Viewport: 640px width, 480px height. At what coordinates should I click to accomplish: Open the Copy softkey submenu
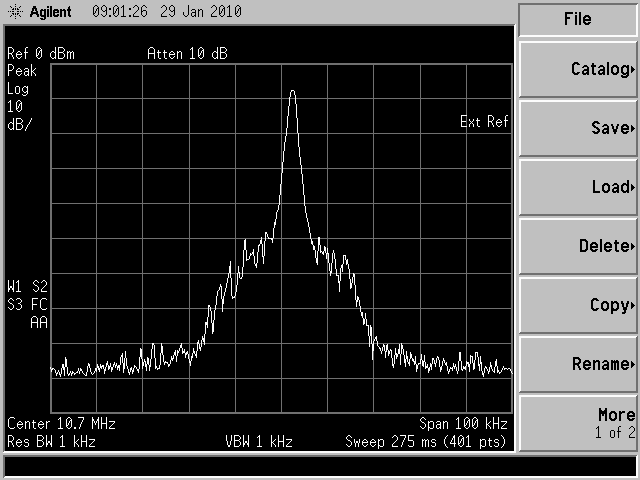(578, 305)
